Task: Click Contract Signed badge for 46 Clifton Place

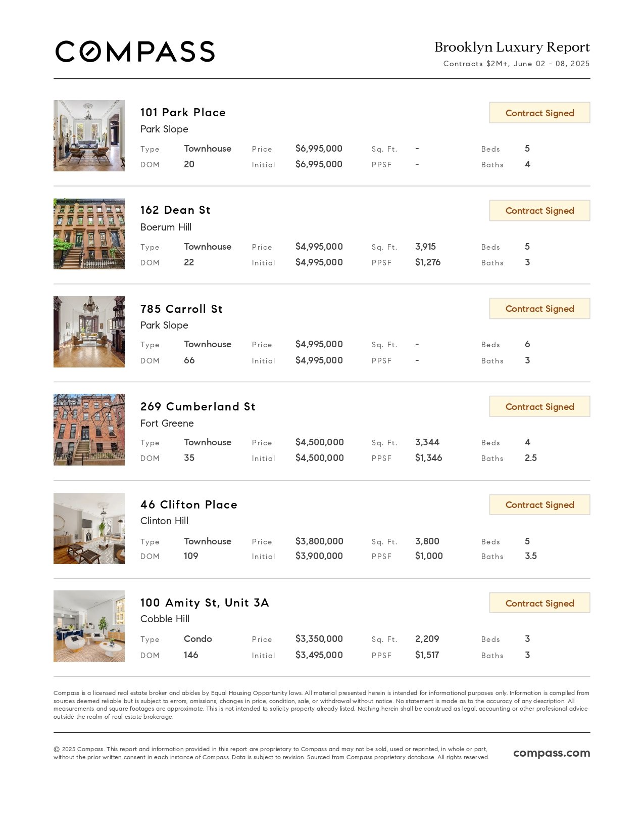Action: click(539, 505)
